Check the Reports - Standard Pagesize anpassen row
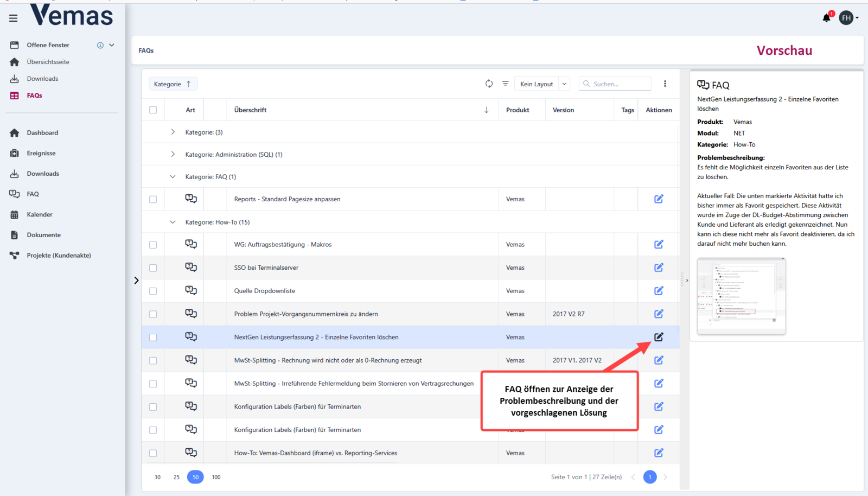 [x=153, y=199]
